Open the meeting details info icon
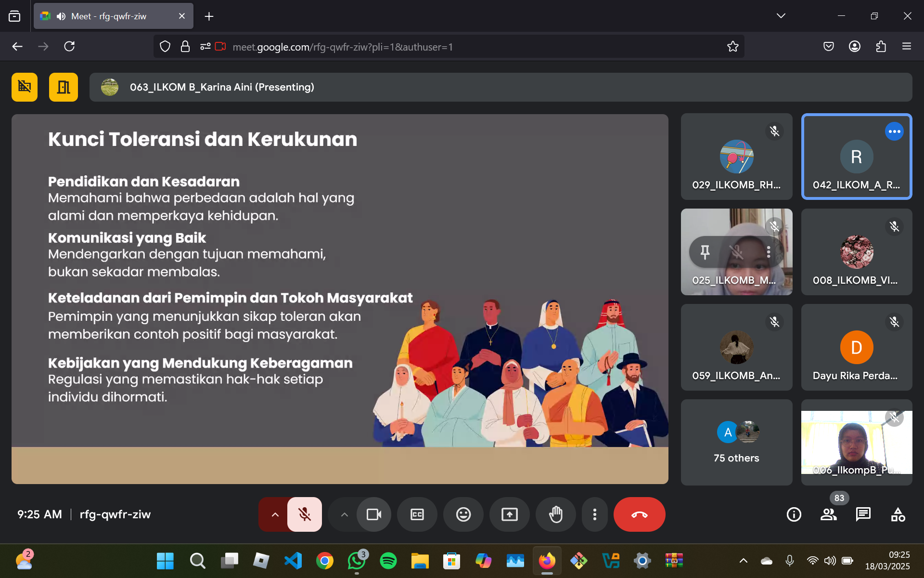 coord(794,514)
